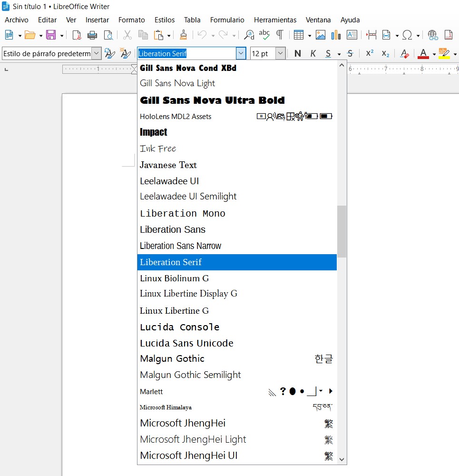Open the Archivo menu

(x=17, y=20)
